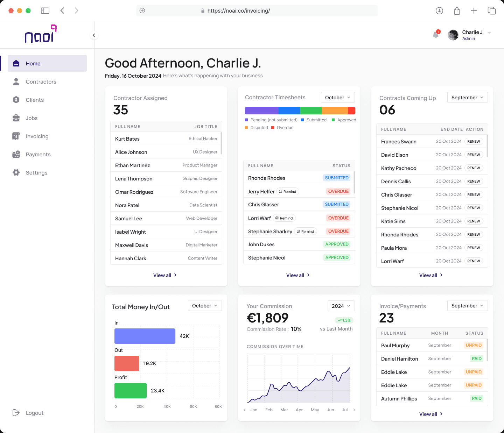Go to next months in commission chart

click(x=354, y=410)
